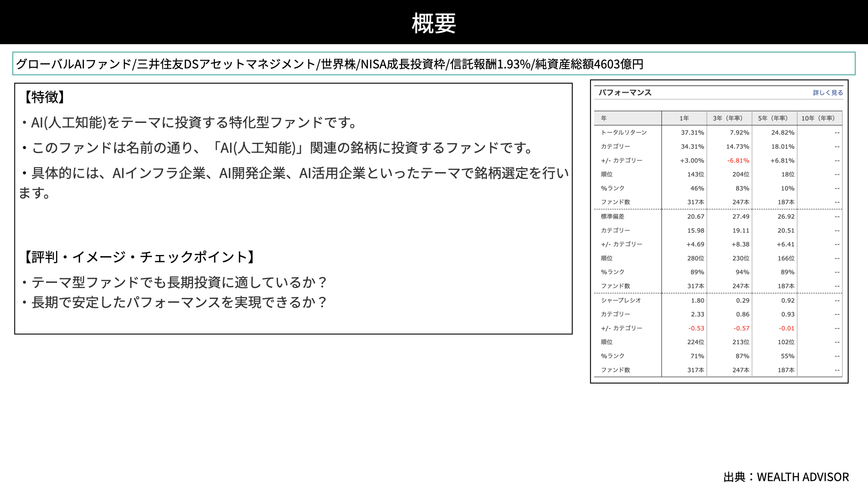Click the 24.82% five-year return value

(x=783, y=132)
